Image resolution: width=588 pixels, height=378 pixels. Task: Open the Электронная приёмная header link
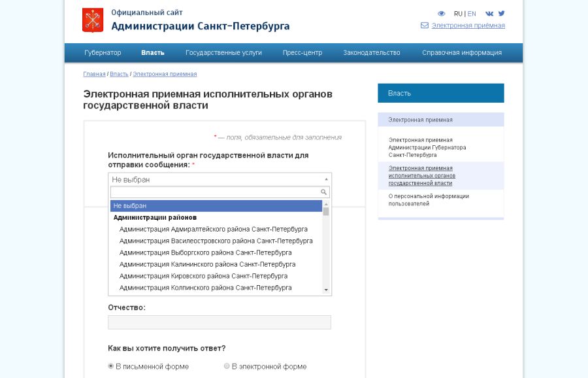(468, 26)
